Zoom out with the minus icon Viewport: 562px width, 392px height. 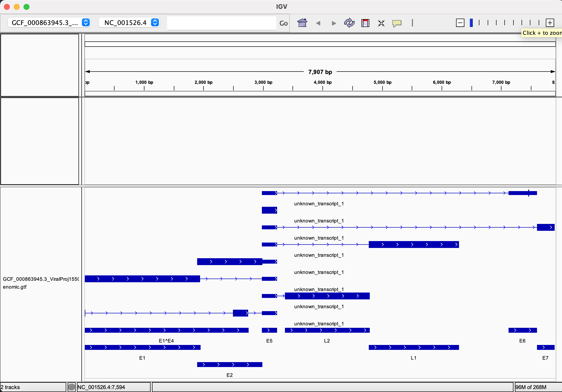point(460,23)
